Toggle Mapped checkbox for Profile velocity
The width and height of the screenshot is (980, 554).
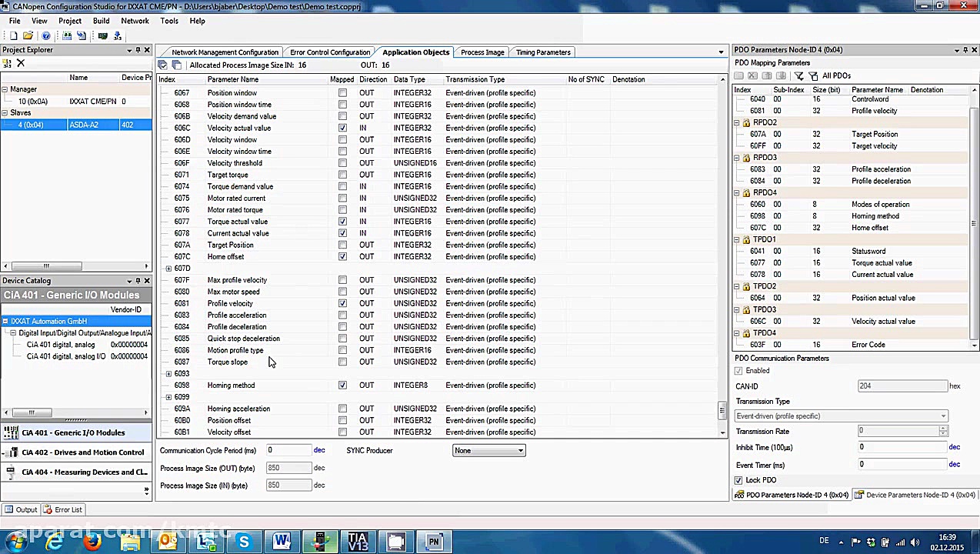pos(342,303)
